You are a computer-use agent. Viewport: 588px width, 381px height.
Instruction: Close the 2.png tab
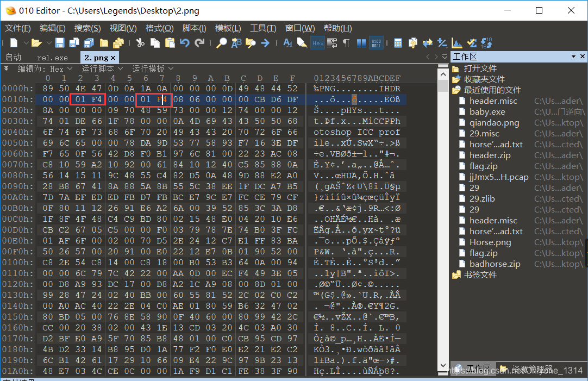(x=113, y=58)
